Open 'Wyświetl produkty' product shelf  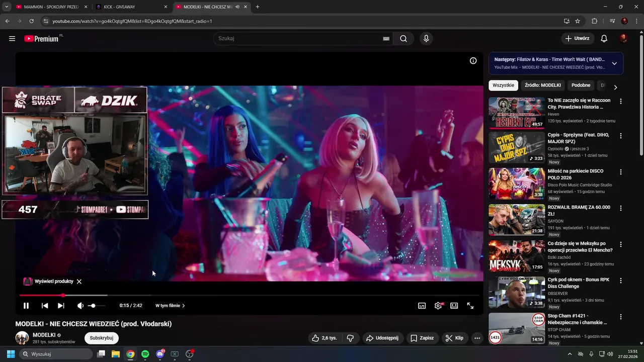49,282
